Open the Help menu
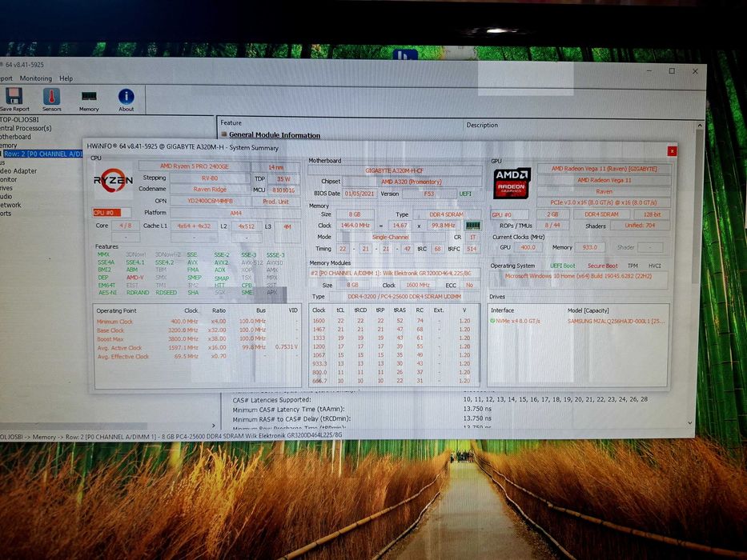 coord(66,78)
